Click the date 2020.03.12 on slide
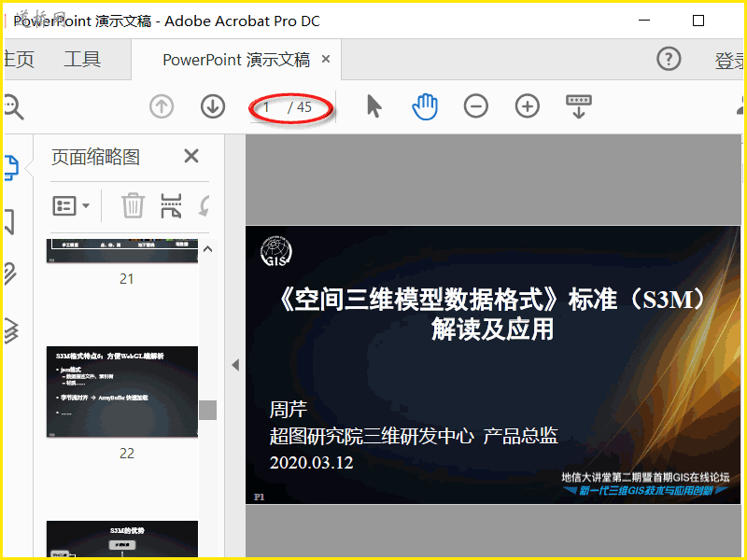This screenshot has height=560, width=747. [x=311, y=463]
